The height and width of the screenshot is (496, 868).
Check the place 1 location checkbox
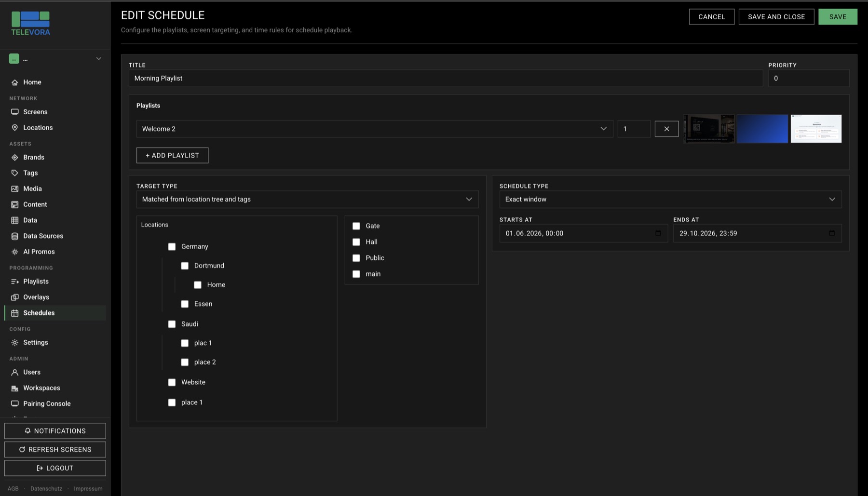coord(172,402)
